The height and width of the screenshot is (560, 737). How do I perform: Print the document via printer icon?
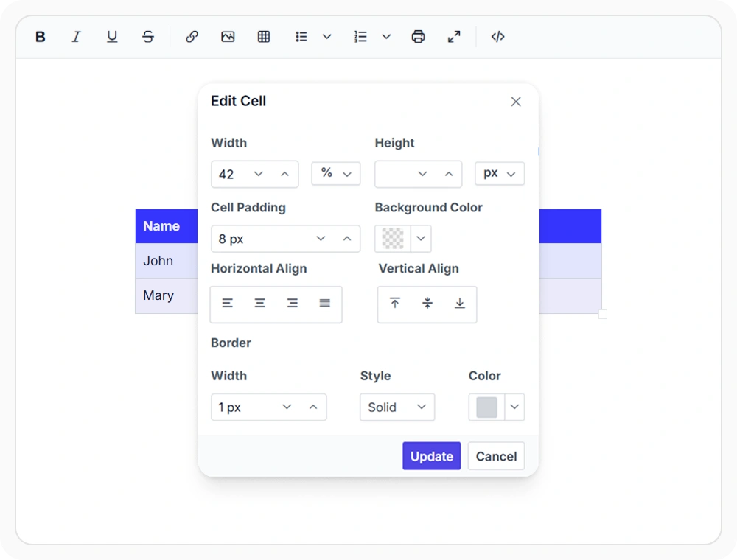(x=419, y=37)
